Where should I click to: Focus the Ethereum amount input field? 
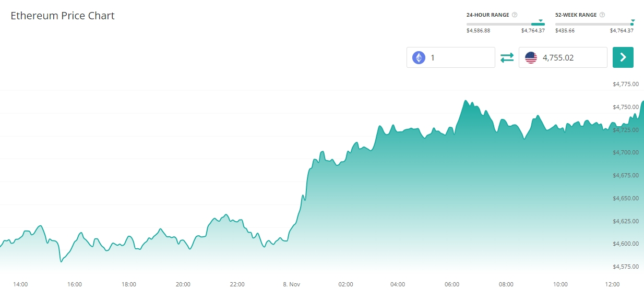[x=459, y=57]
